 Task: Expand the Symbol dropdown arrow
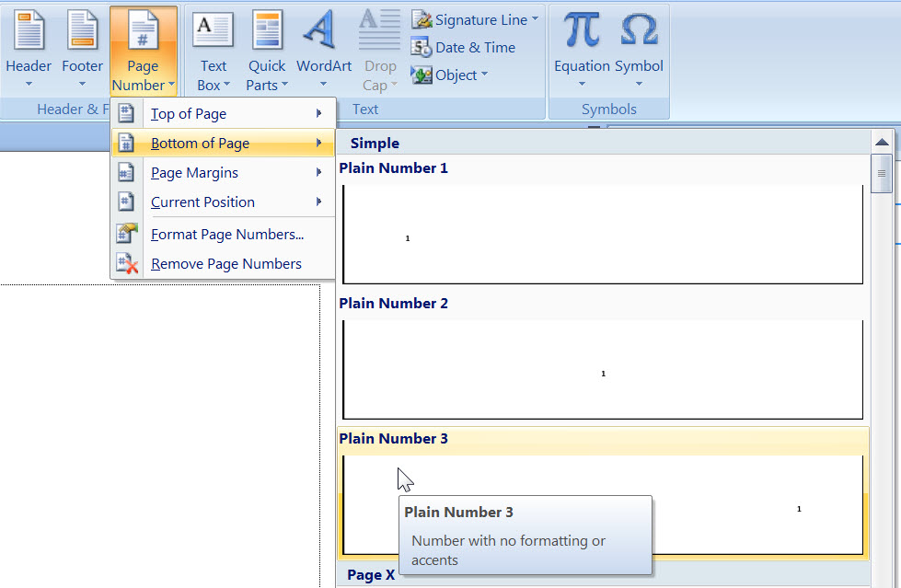639,84
